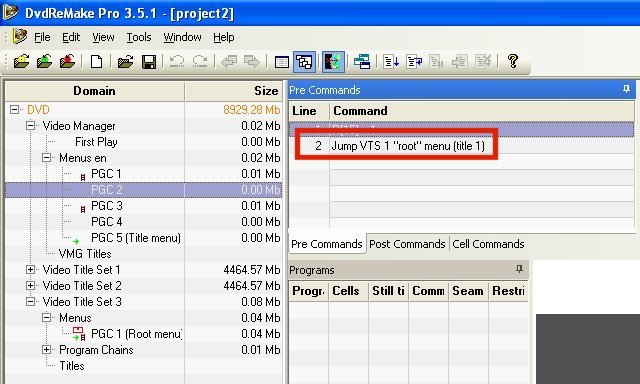Click the Redo arrow icon
The image size is (640, 384).
[x=200, y=62]
